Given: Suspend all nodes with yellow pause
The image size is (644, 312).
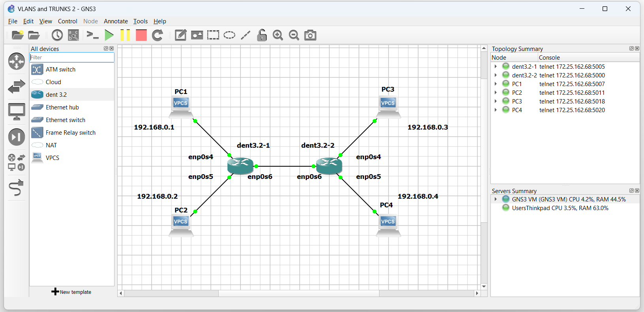Looking at the screenshot, I should (x=125, y=35).
